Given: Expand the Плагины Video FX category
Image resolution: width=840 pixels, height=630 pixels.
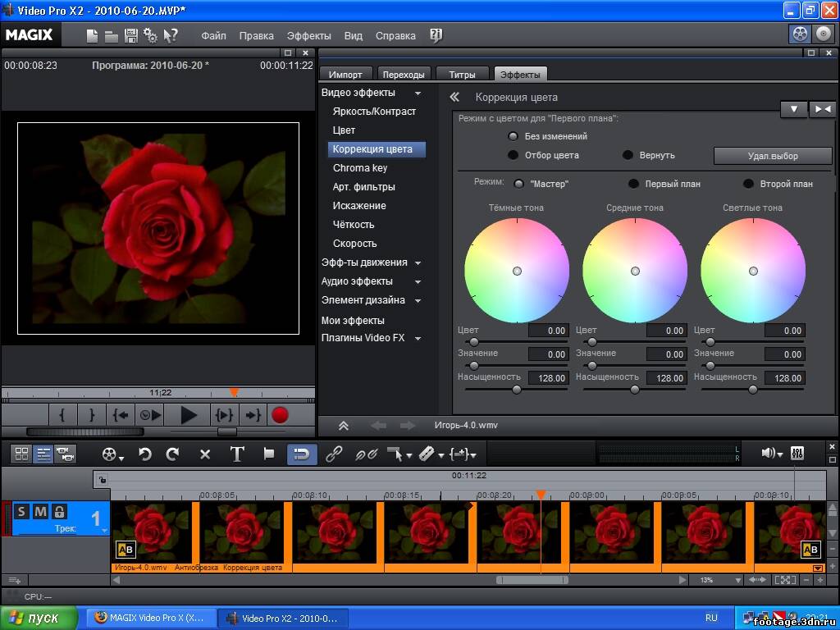Looking at the screenshot, I should 418,339.
